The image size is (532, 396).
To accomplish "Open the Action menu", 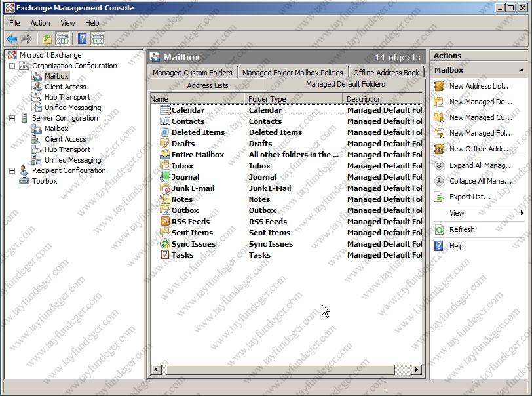I will [x=41, y=23].
